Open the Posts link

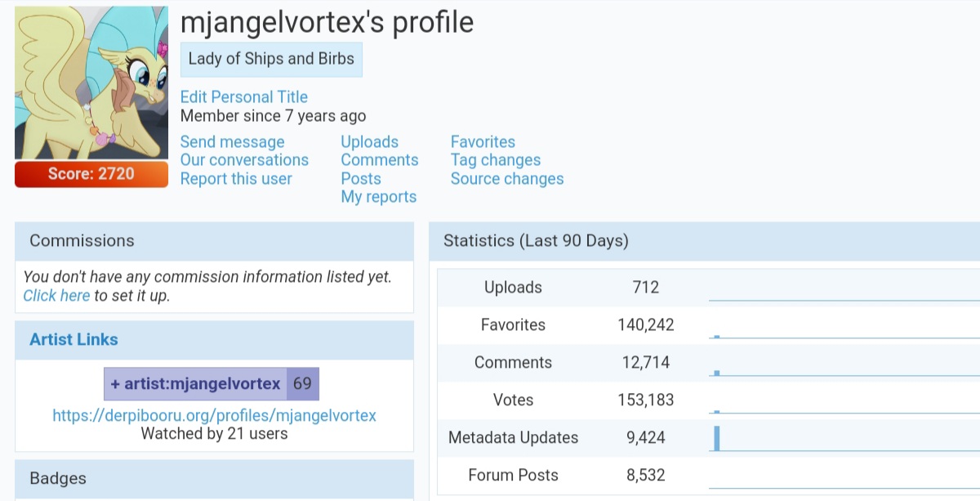pyautogui.click(x=361, y=179)
